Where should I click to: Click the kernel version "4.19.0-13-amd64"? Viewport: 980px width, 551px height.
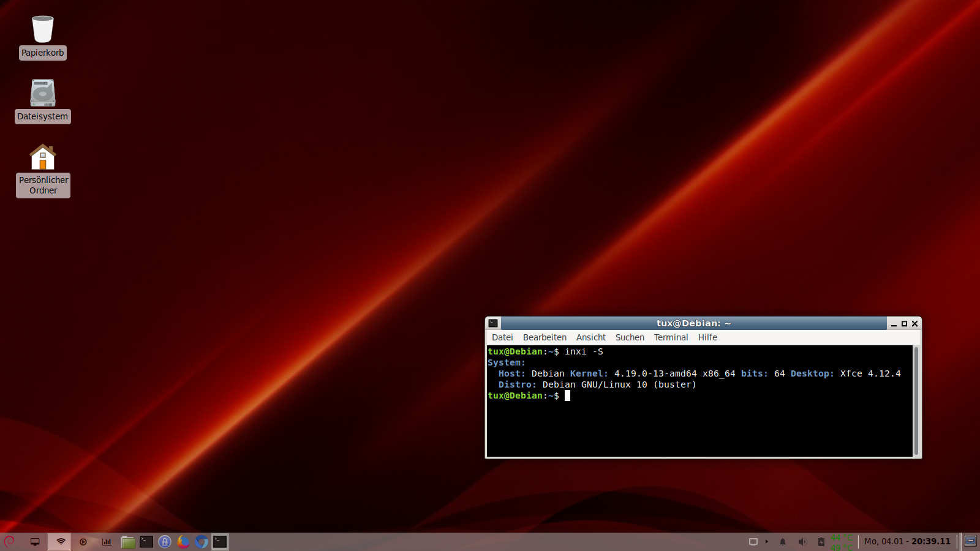point(655,373)
